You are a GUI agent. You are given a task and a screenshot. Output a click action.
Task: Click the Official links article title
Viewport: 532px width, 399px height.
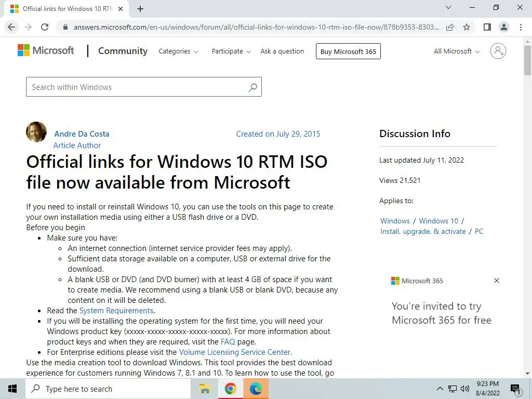click(177, 172)
